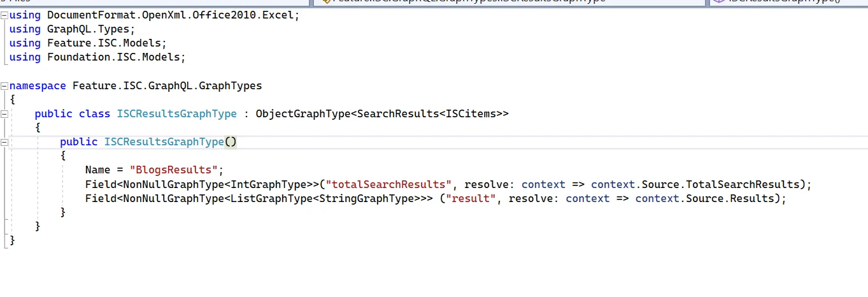Click the namespace name Feature.ISC.GraphQL.GraphTypes
The height and width of the screenshot is (297, 868).
[167, 85]
